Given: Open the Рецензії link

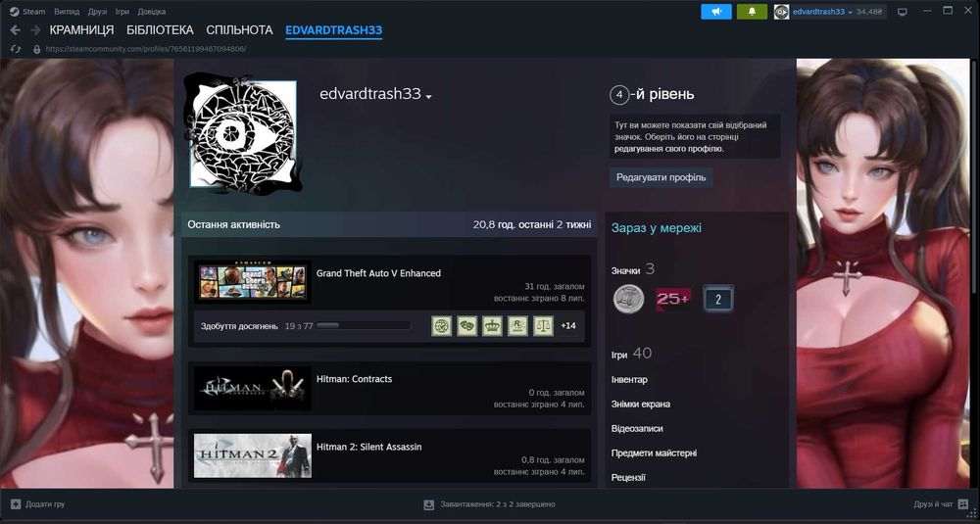Looking at the screenshot, I should pyautogui.click(x=628, y=477).
